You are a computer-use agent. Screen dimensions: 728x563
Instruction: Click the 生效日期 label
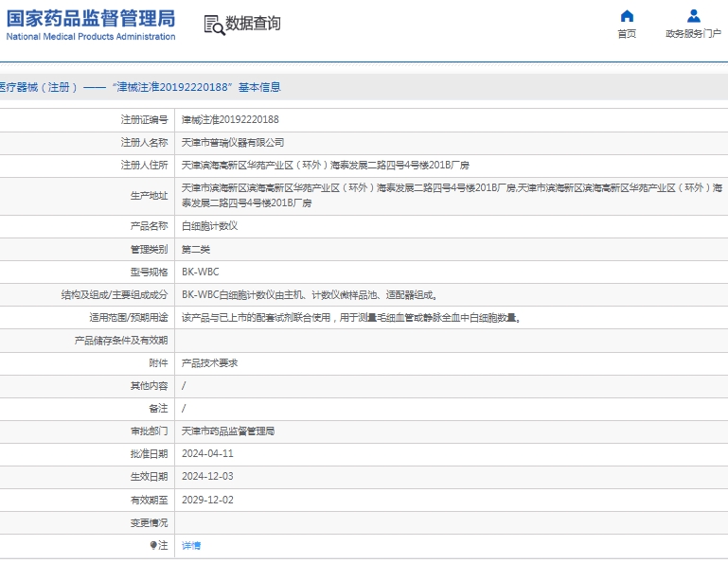pyautogui.click(x=149, y=477)
